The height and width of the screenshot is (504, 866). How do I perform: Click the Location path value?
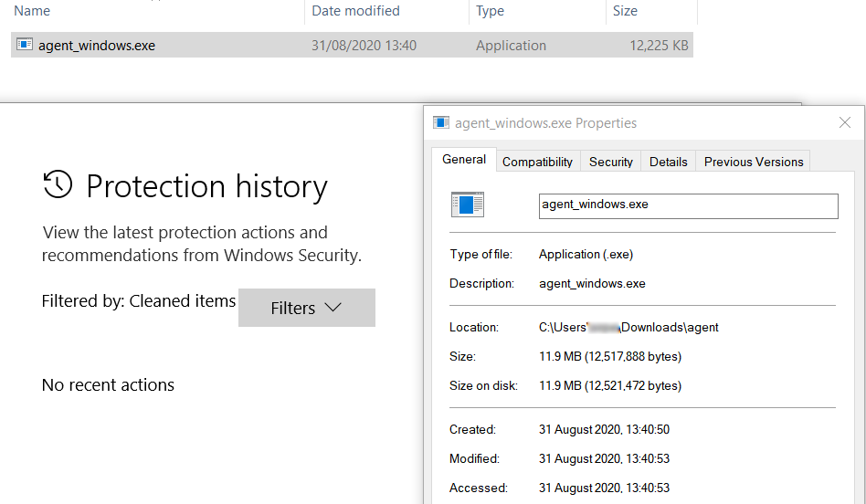tap(628, 327)
